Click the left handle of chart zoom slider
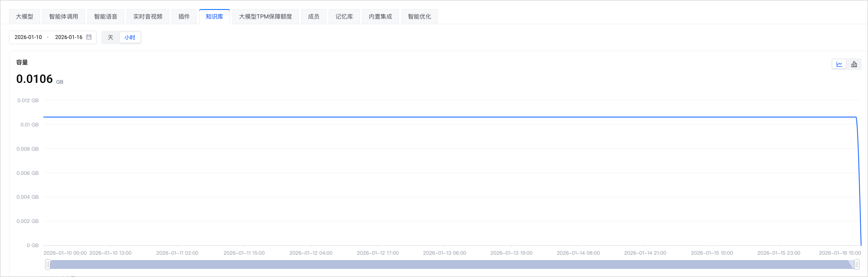This screenshot has height=277, width=868. [x=48, y=265]
